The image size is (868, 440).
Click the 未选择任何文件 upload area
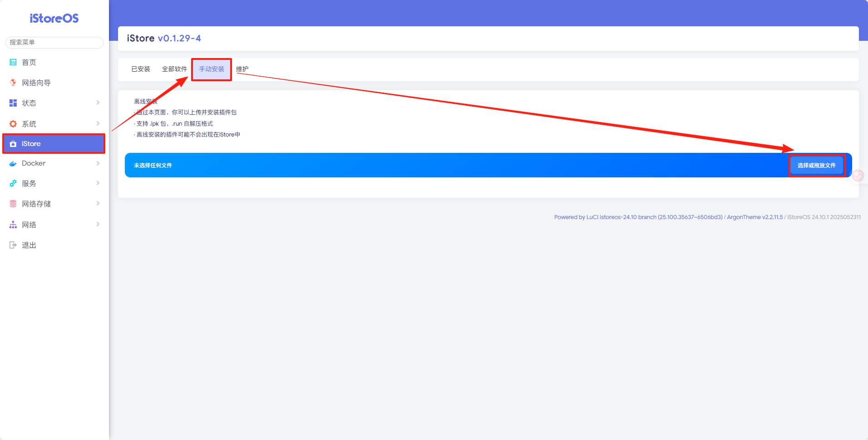[488, 165]
